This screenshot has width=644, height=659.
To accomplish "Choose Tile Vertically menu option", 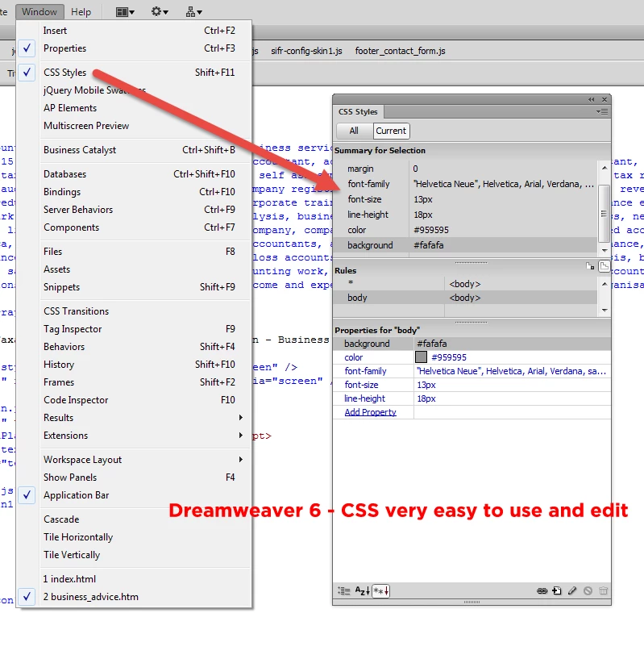I will coord(135,555).
